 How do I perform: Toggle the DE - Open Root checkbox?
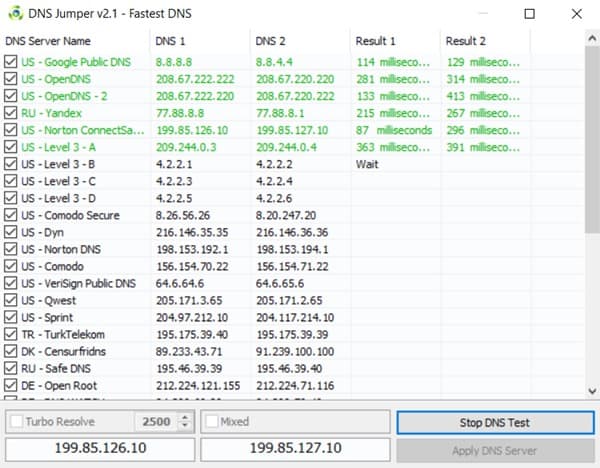(10, 385)
